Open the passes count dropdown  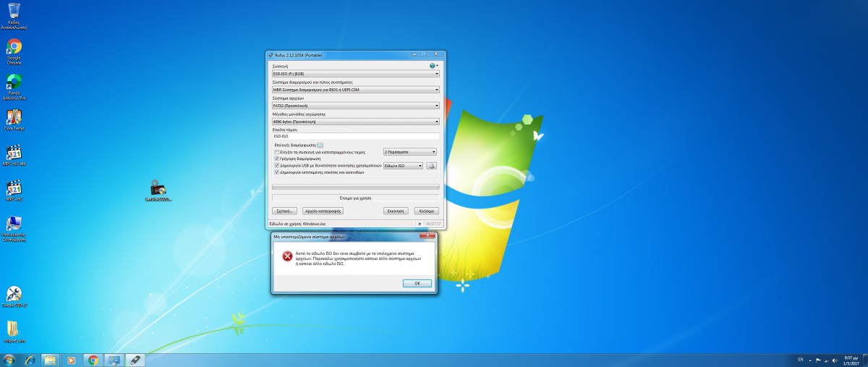tap(409, 152)
